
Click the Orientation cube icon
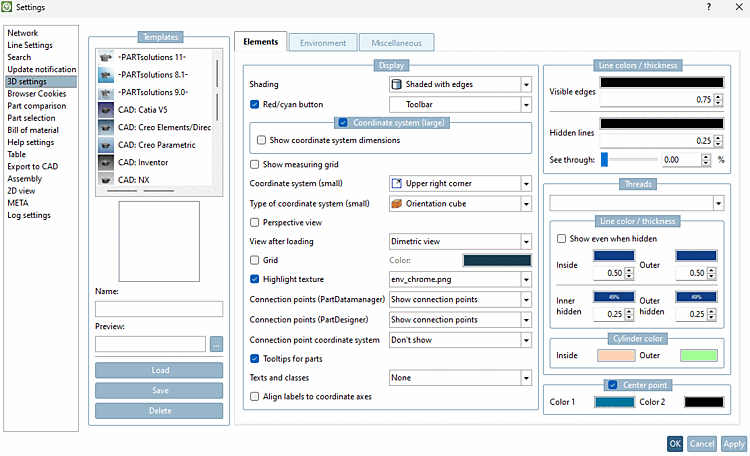click(397, 203)
